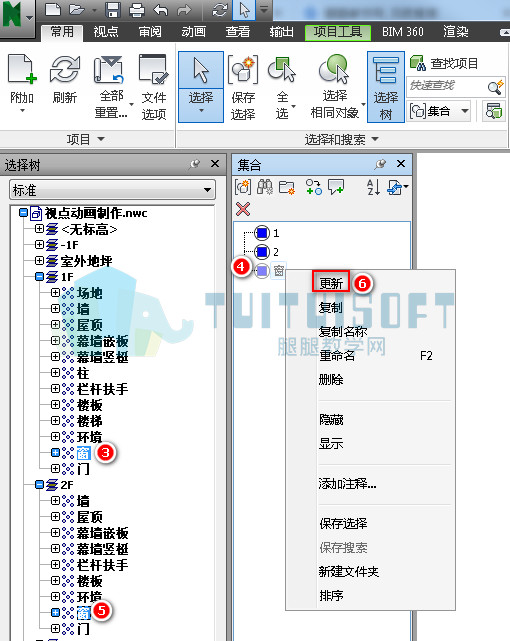Collapse the 1F tree node
Screen dimensions: 510x641
pos(39,277)
